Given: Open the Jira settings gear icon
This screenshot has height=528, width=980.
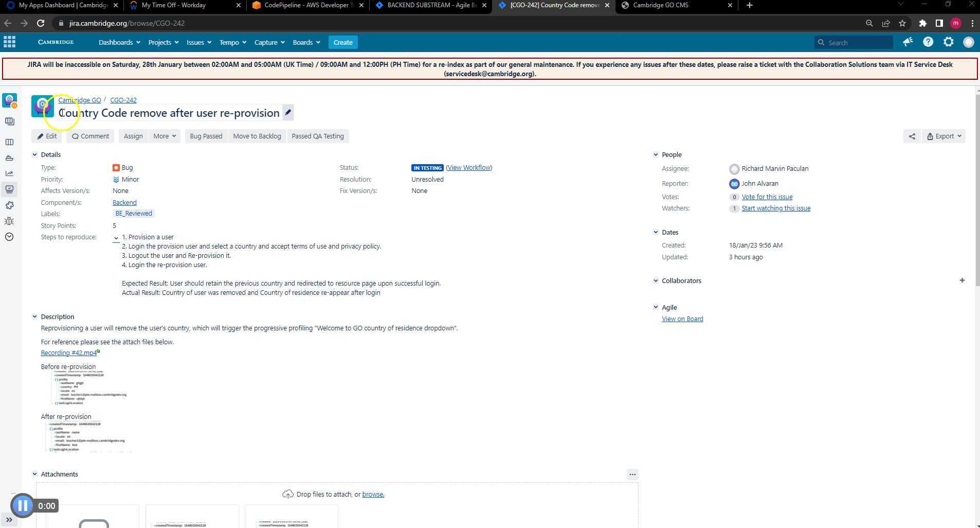Looking at the screenshot, I should tap(948, 42).
